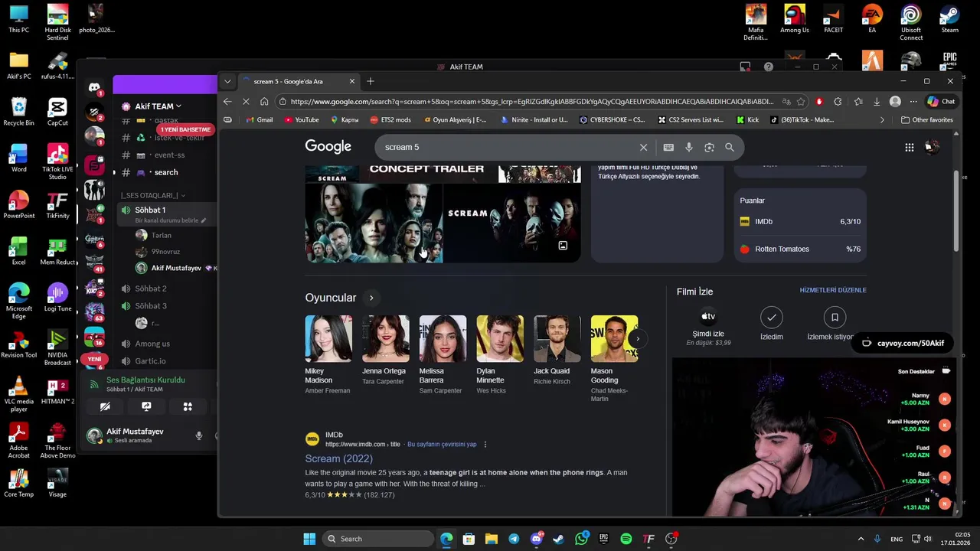Screen dimensions: 980x551
Task: Open Other favorites folder
Action: click(x=927, y=119)
